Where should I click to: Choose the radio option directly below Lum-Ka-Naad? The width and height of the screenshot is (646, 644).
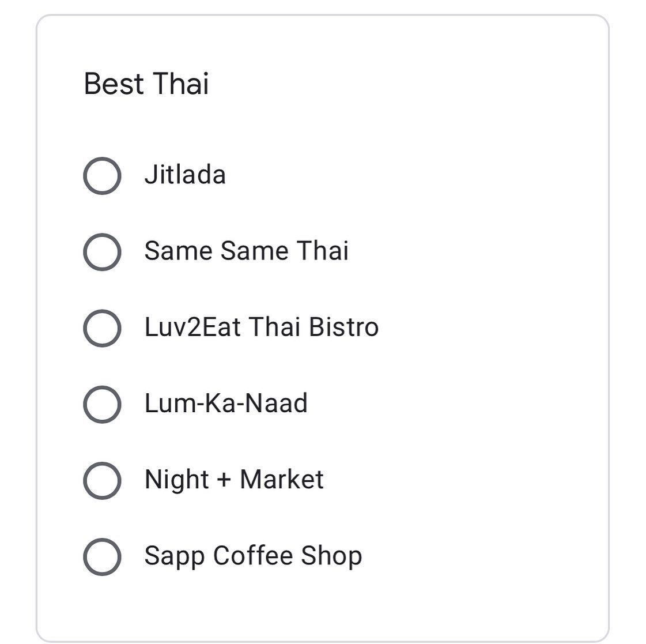coord(102,480)
